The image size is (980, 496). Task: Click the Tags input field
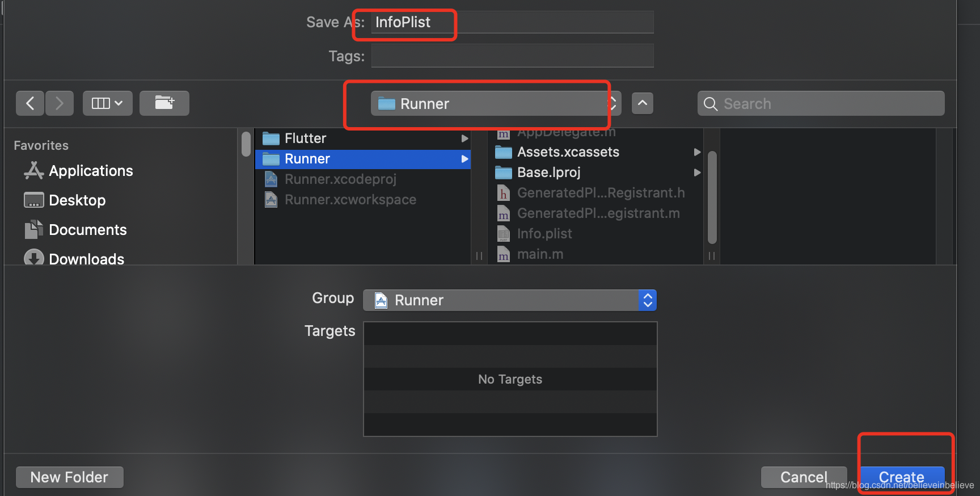[x=512, y=56]
